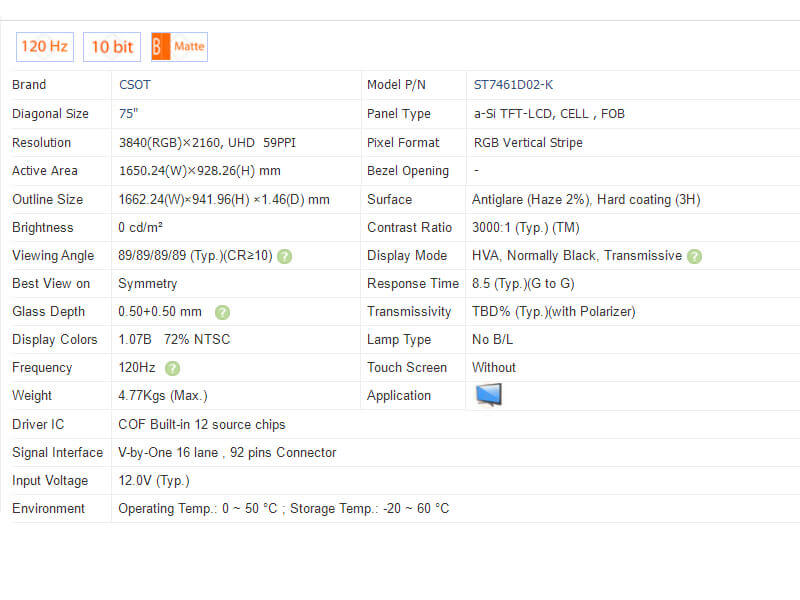Click the 120 Hz feature badge
800x600 pixels.
pyautogui.click(x=44, y=47)
